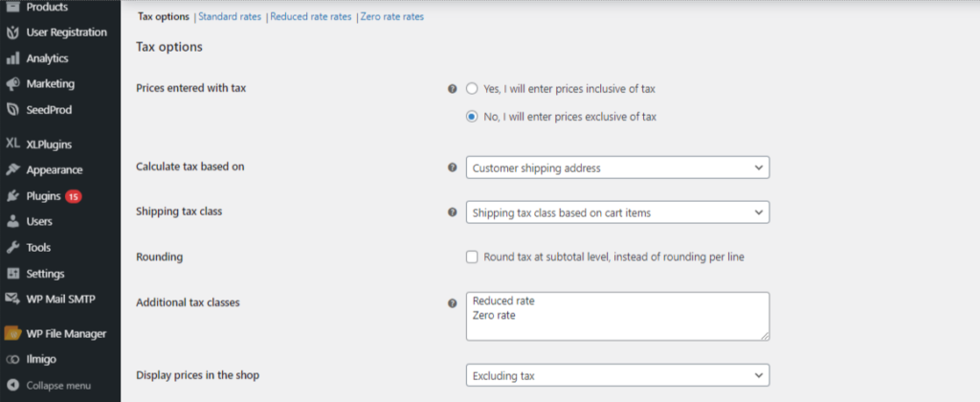Go to the Zero rate rates tab
980x402 pixels.
pos(391,17)
